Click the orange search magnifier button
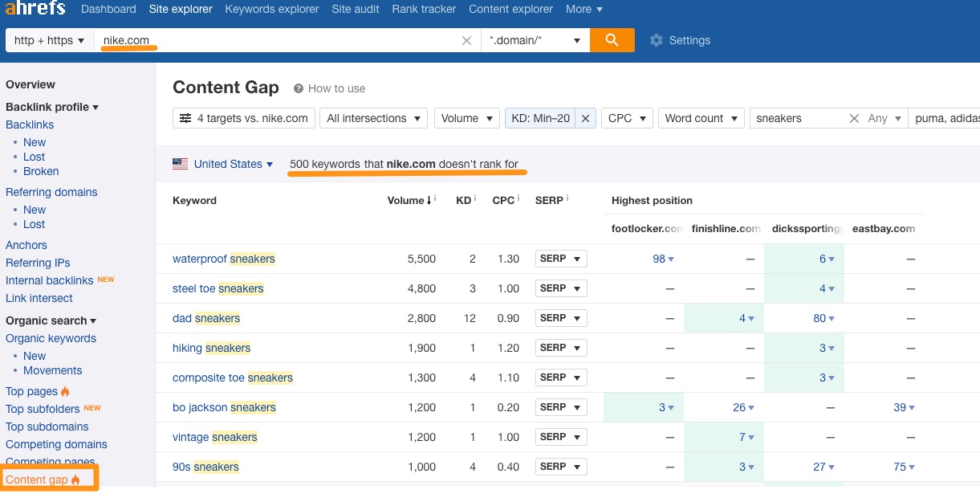Screen dimensions: 980x502 pyautogui.click(x=612, y=40)
